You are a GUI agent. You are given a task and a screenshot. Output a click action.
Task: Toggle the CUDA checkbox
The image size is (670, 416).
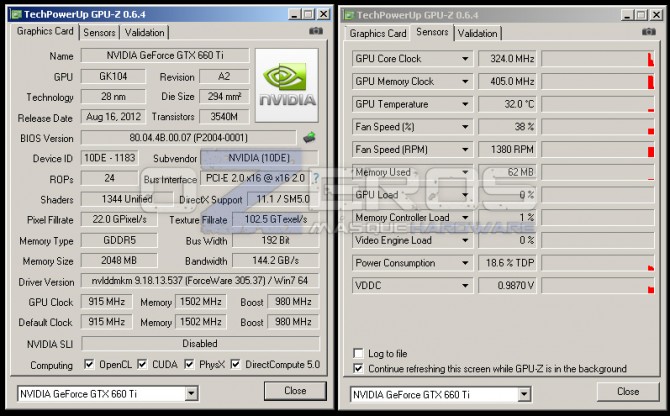point(142,364)
